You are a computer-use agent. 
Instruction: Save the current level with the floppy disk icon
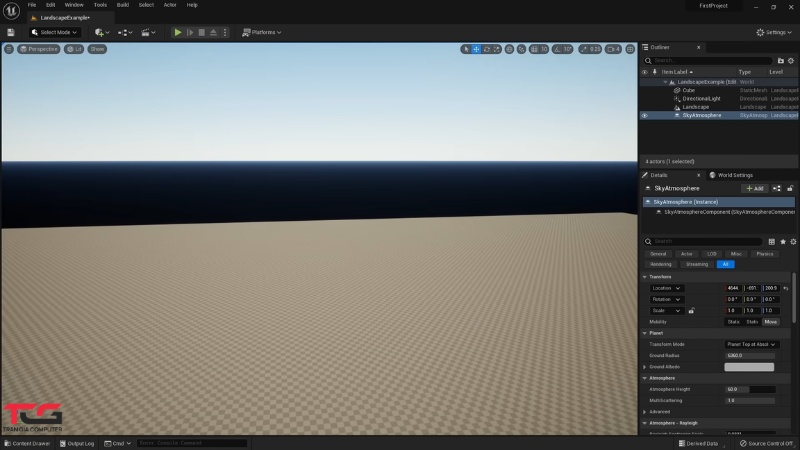[x=11, y=32]
